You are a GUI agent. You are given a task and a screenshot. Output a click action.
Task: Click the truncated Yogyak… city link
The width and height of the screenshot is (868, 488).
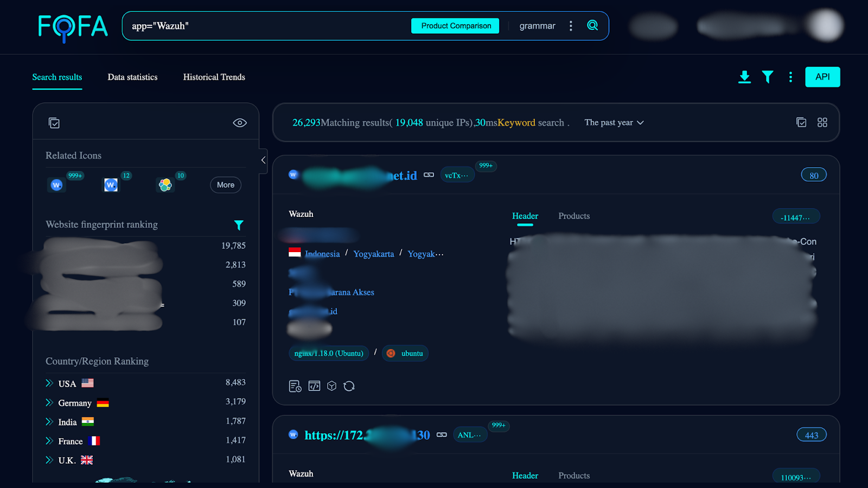425,254
